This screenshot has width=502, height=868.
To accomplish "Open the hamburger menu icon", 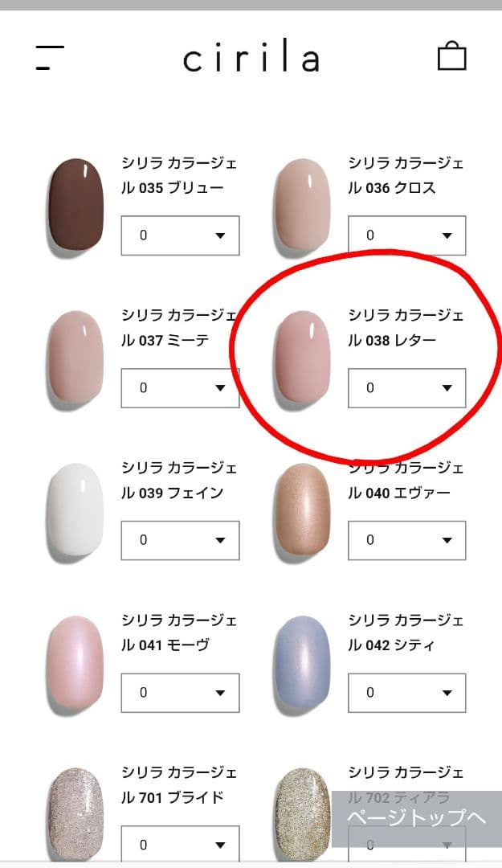I will pyautogui.click(x=50, y=58).
